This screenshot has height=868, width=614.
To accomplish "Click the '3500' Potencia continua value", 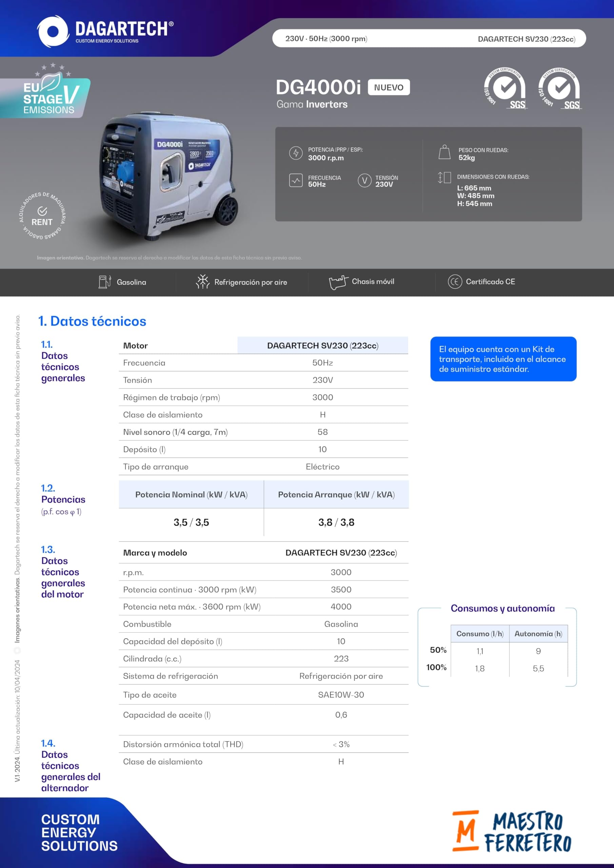I will coord(341,590).
